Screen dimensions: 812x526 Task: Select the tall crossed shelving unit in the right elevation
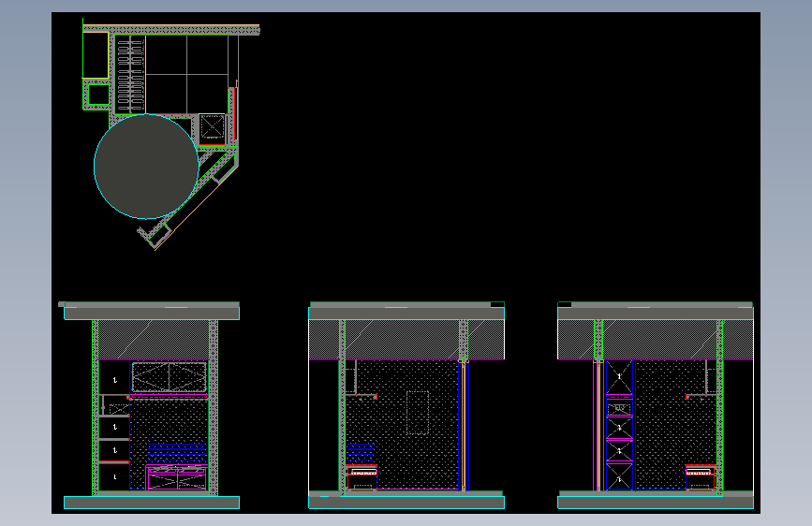pyautogui.click(x=619, y=425)
